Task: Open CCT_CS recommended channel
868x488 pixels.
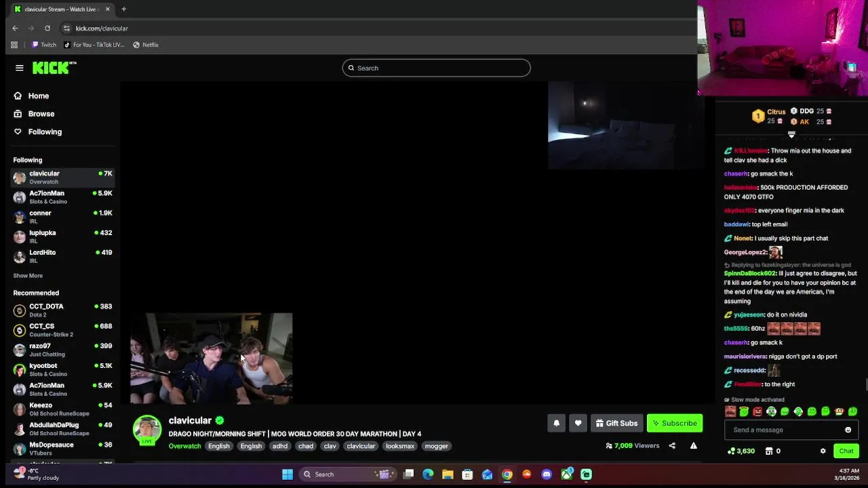Action: (62, 329)
